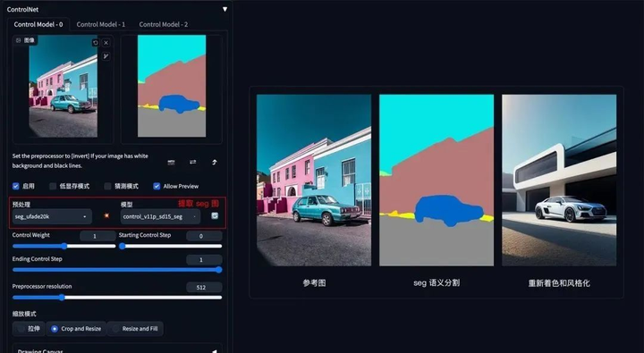Image resolution: width=644 pixels, height=353 pixels.
Task: Click the 参考图 reference photo
Action: click(314, 181)
